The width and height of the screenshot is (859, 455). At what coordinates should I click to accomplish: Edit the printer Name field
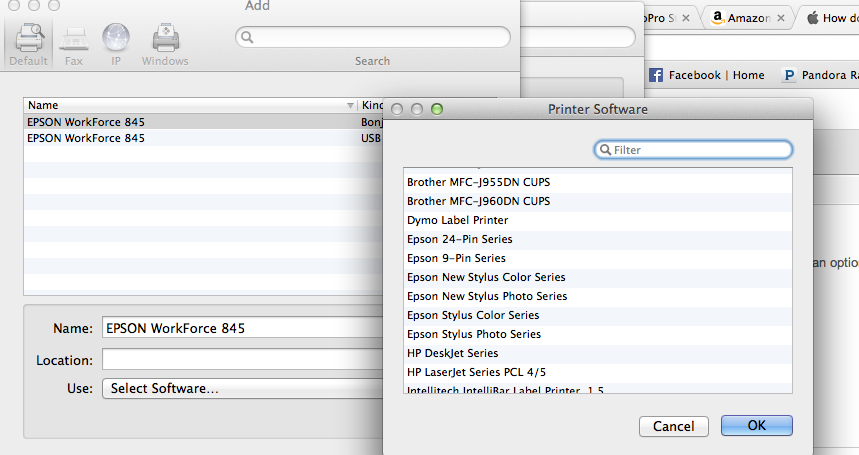pos(242,328)
